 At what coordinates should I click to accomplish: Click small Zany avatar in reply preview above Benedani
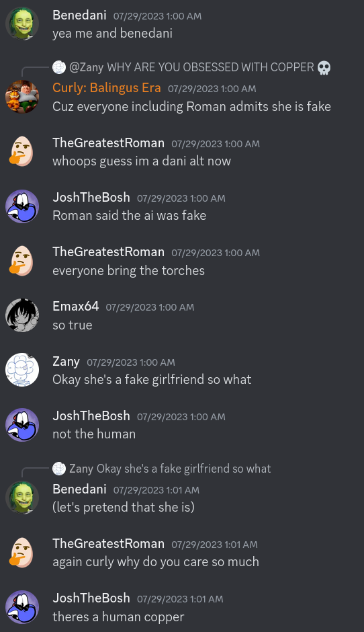click(x=59, y=469)
